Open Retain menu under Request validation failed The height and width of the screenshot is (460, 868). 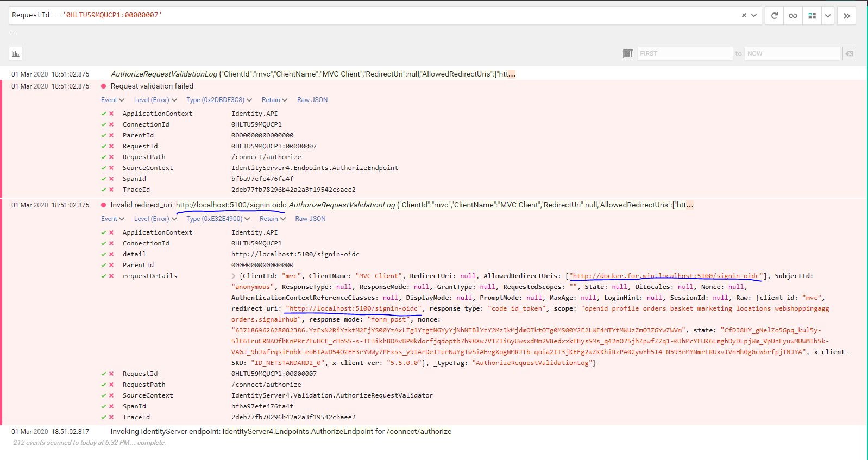click(274, 100)
